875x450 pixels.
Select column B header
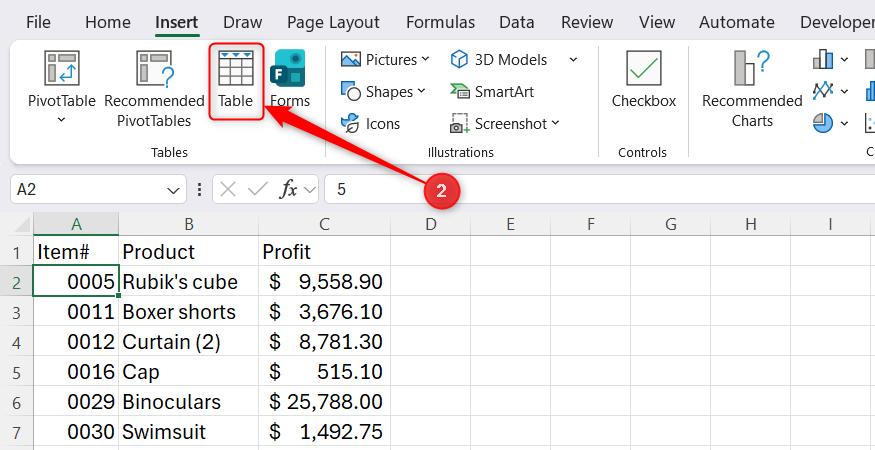pos(189,224)
